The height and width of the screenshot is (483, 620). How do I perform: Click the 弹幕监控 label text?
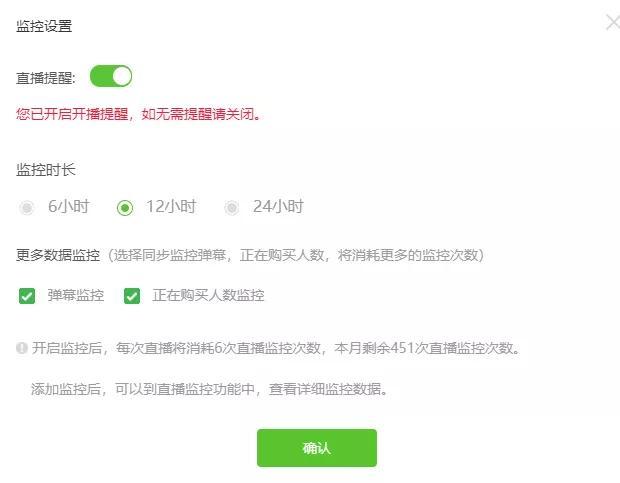[76, 295]
